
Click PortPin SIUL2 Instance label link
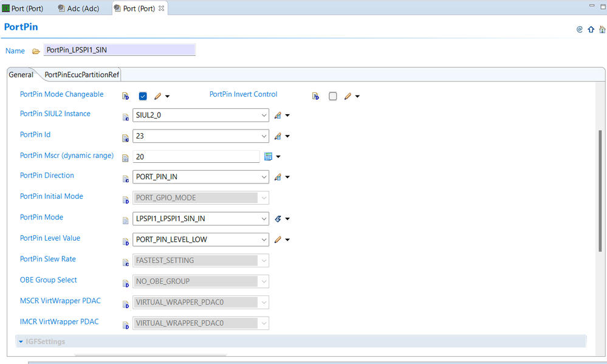[x=55, y=114]
